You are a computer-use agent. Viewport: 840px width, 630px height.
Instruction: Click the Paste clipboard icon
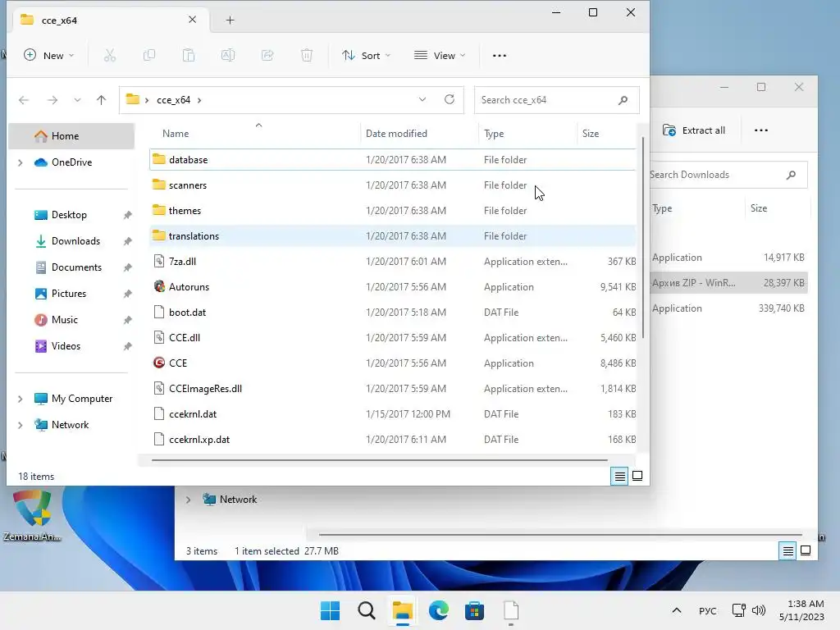[x=189, y=55]
